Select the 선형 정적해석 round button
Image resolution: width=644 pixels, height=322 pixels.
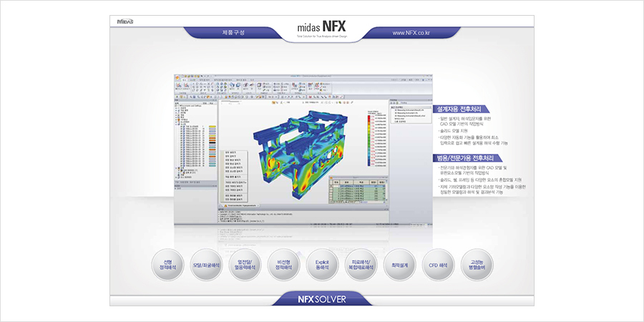pyautogui.click(x=167, y=265)
